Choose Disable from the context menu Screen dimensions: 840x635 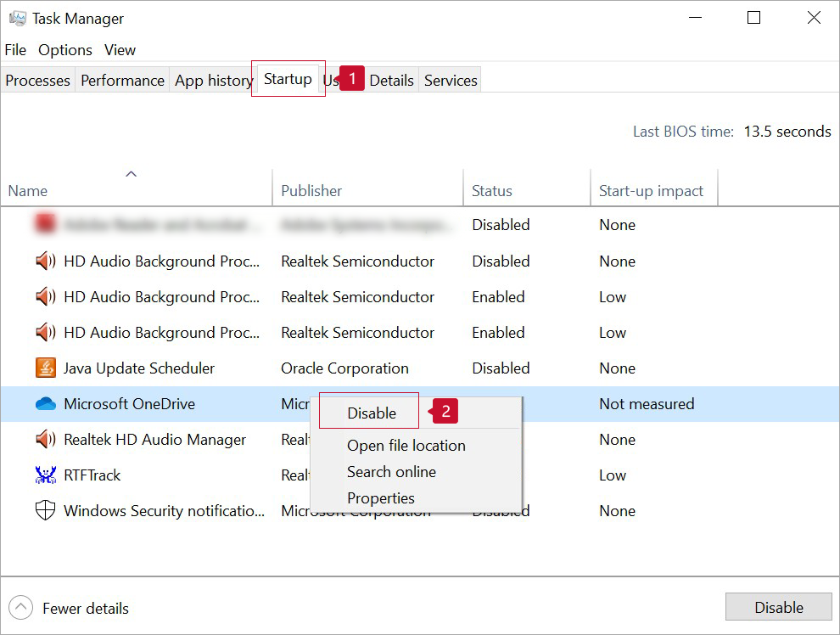tap(372, 413)
